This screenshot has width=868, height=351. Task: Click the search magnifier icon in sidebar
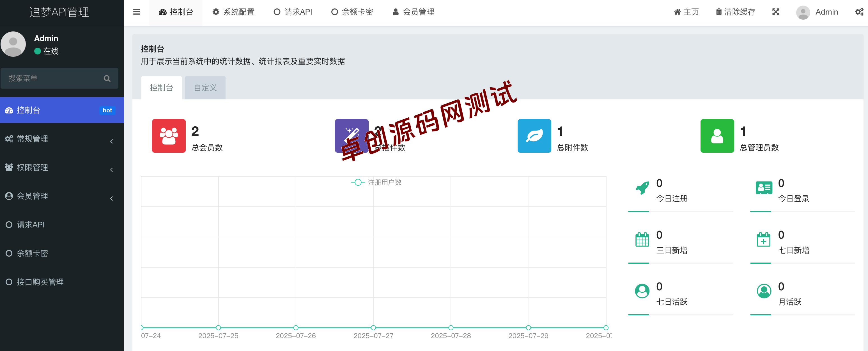(x=107, y=78)
